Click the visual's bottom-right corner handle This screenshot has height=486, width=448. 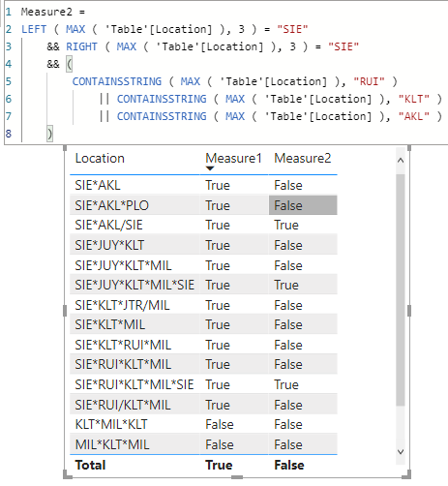[407, 475]
